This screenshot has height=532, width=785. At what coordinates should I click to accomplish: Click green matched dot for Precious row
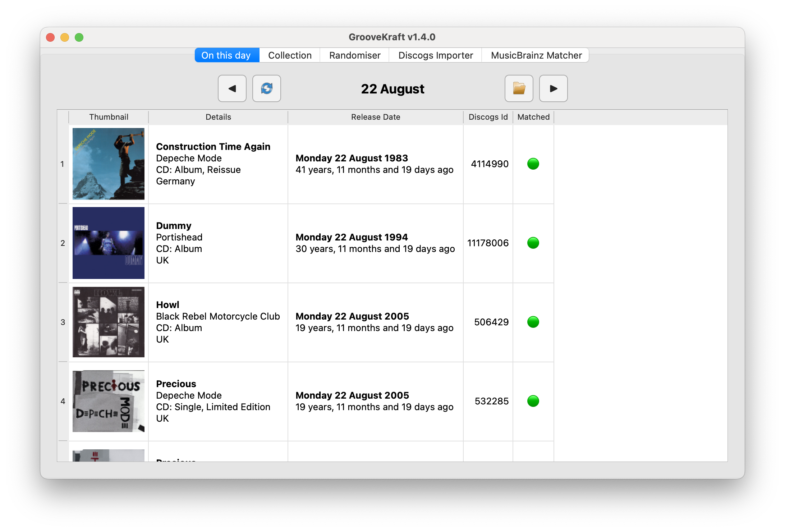(x=533, y=401)
